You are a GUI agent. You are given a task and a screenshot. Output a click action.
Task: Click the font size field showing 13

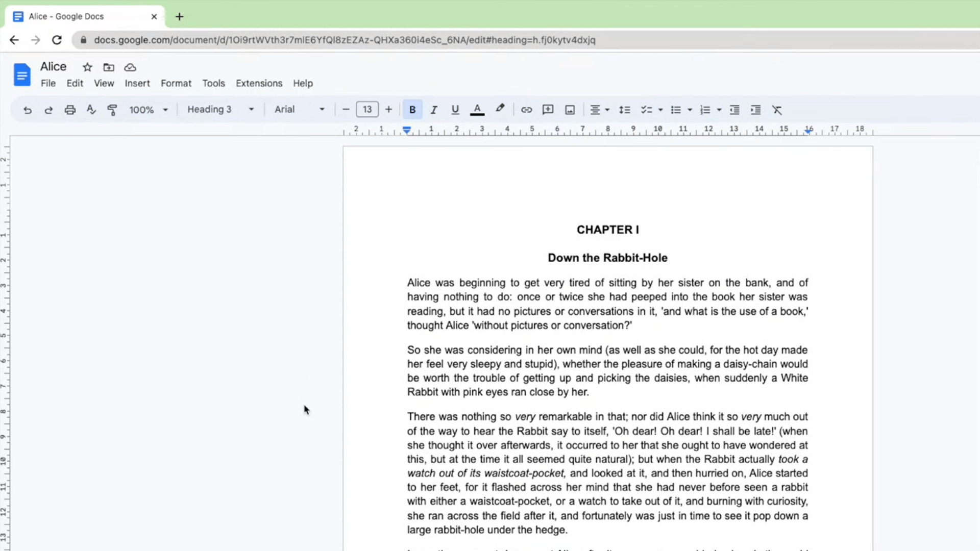(367, 109)
